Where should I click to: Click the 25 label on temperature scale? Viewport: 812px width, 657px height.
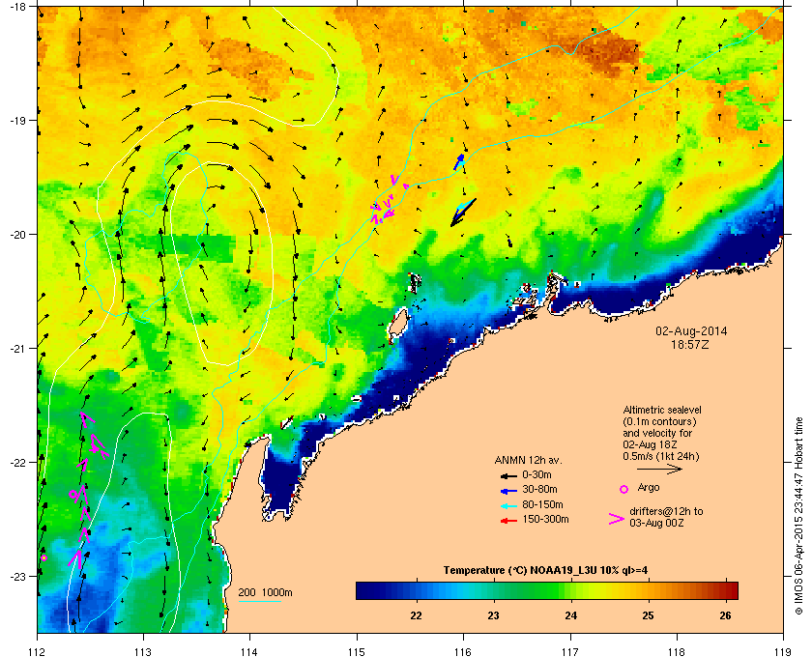648,615
